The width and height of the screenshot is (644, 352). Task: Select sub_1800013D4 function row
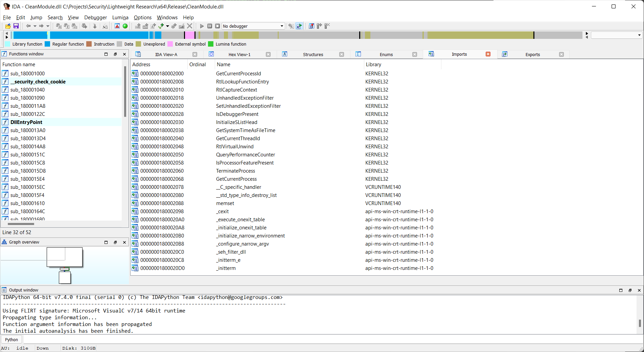(x=61, y=139)
